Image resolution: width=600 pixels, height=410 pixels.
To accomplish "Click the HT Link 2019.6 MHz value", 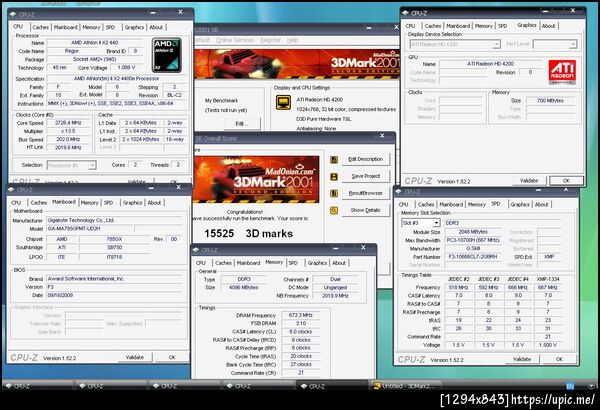I will [x=68, y=147].
